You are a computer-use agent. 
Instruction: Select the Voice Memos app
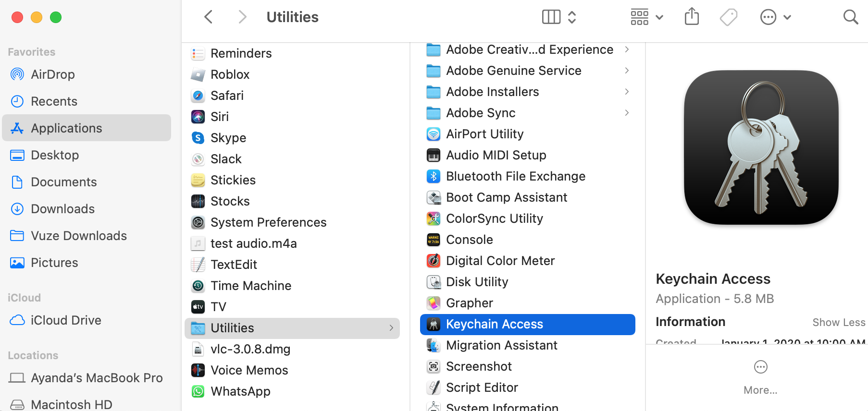(292, 370)
